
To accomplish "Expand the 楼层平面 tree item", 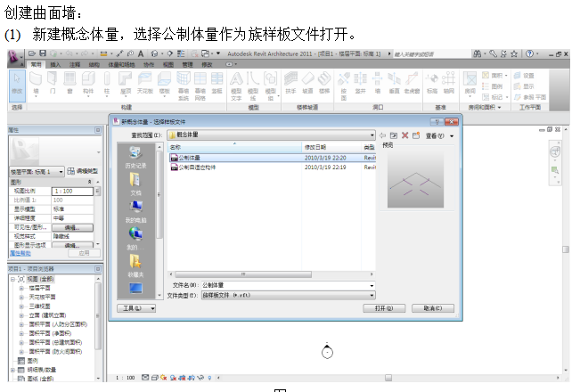I will (20, 288).
